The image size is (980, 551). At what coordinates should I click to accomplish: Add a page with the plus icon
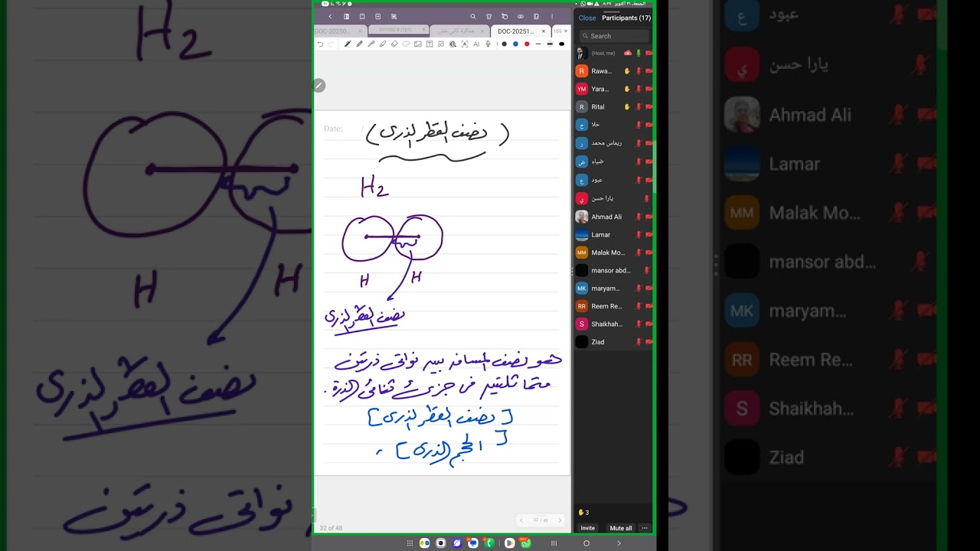pyautogui.click(x=378, y=16)
